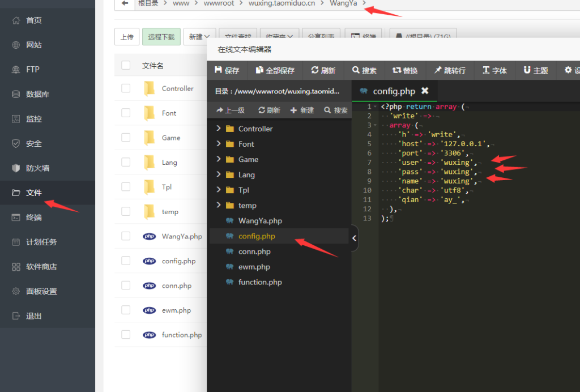Screen dimensions: 580x392
Task: Expand the Controller folder in editor tree
Action: [x=219, y=129]
